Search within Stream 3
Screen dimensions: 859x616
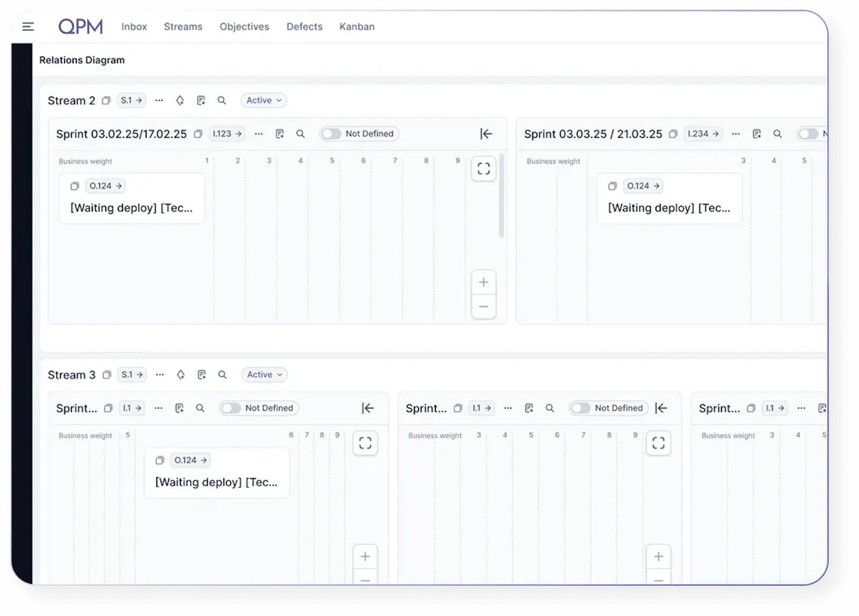click(x=222, y=375)
